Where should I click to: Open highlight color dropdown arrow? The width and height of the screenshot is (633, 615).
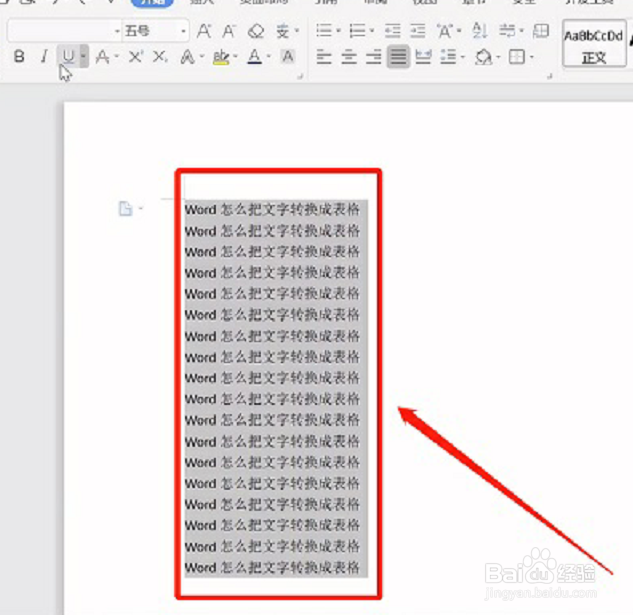click(x=235, y=56)
